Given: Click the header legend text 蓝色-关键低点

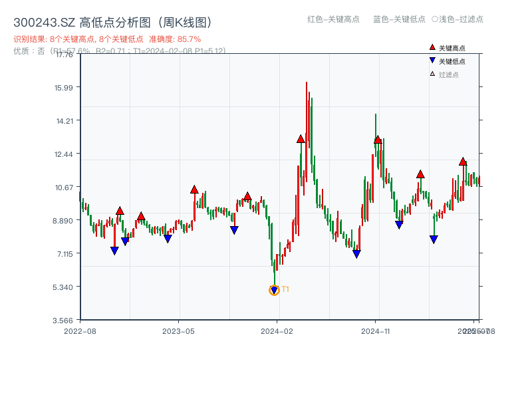Looking at the screenshot, I should 399,19.
